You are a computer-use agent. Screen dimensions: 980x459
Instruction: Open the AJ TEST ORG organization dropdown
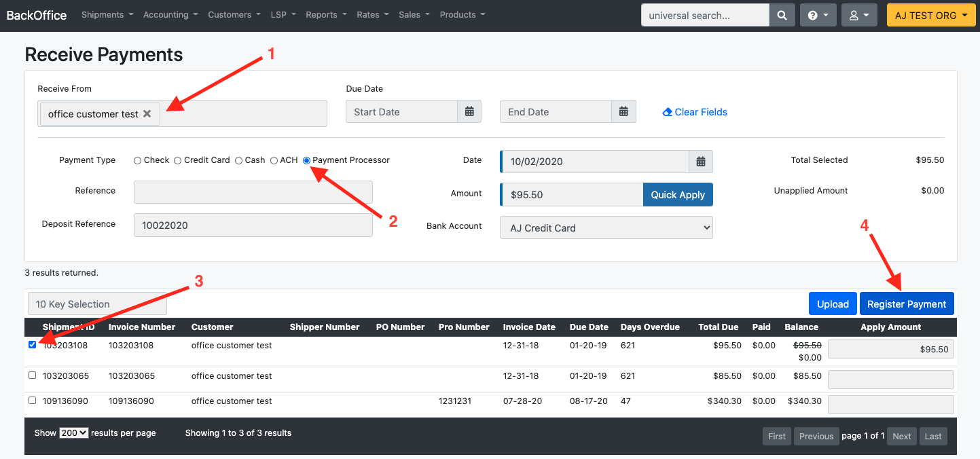(930, 14)
